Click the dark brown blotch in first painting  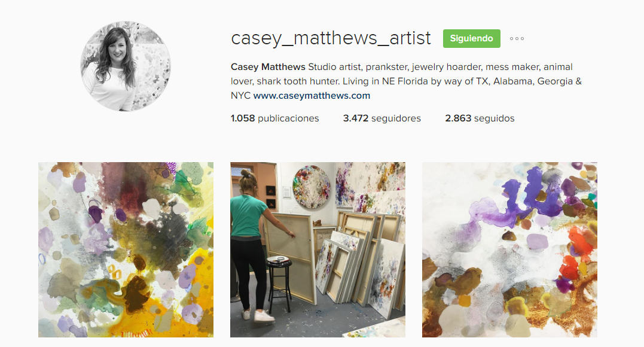(135, 294)
